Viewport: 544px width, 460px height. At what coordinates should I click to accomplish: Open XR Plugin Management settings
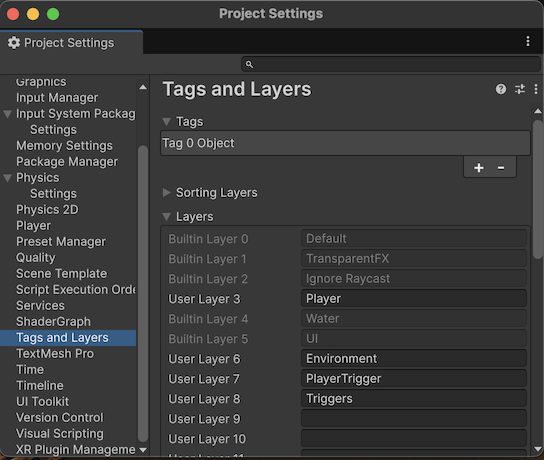pos(76,449)
